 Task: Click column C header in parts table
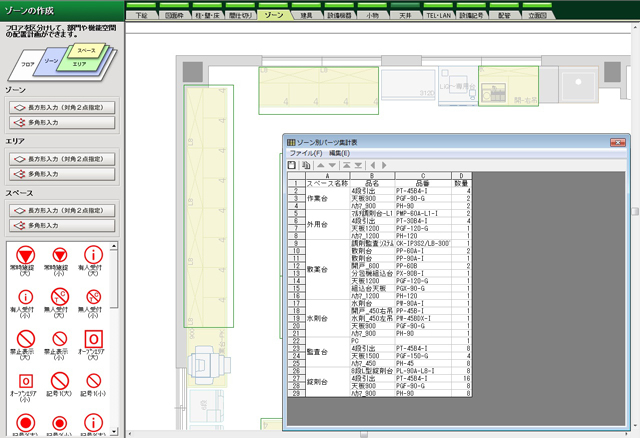(x=421, y=175)
